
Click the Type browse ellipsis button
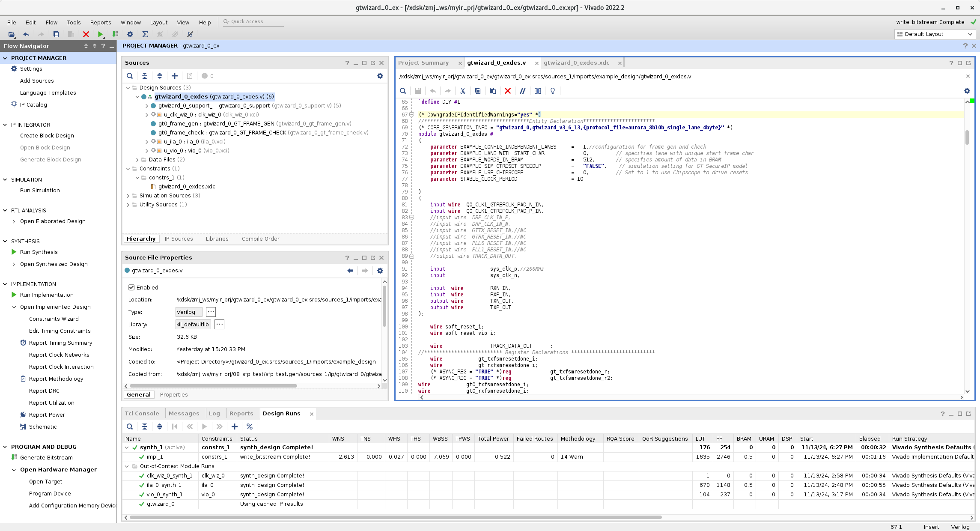click(x=211, y=312)
